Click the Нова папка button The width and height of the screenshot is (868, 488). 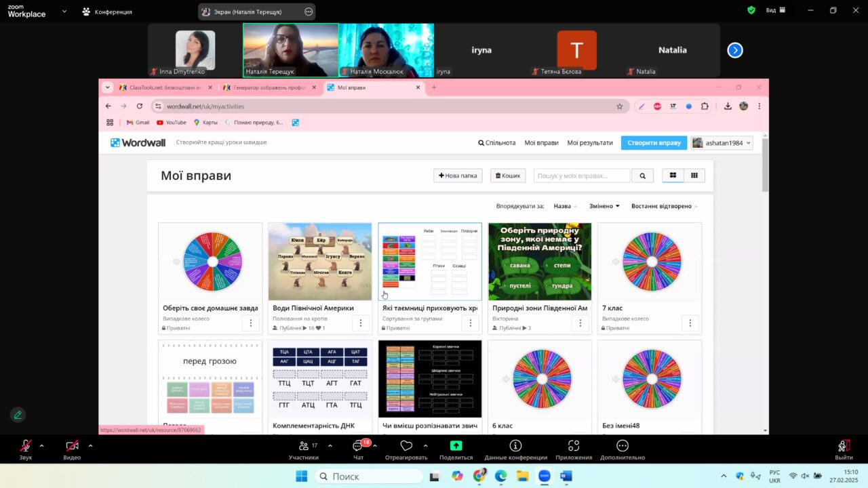[458, 176]
